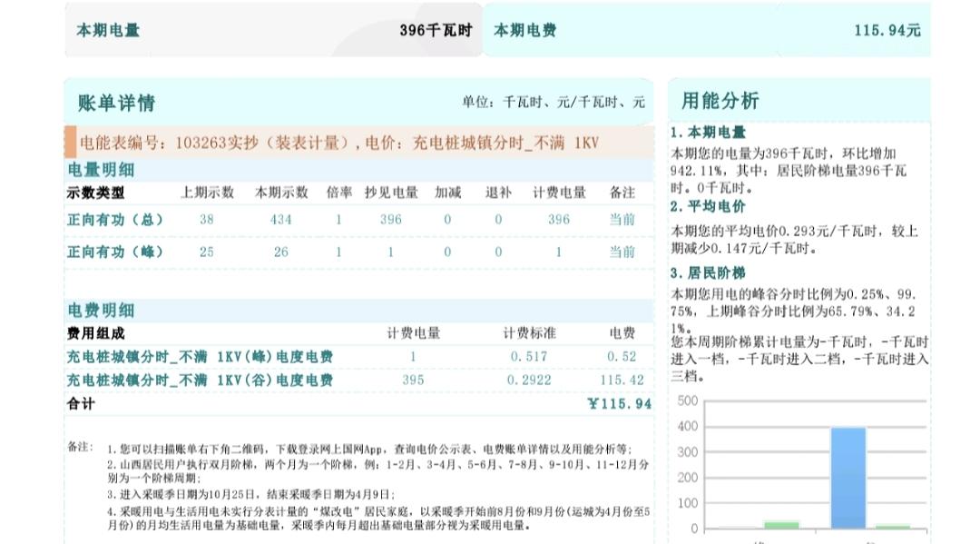Click previous reading 38 in total row
The height and width of the screenshot is (544, 980).
[x=207, y=220]
